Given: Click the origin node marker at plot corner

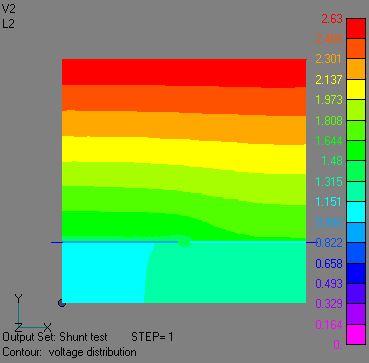Looking at the screenshot, I should (x=62, y=303).
